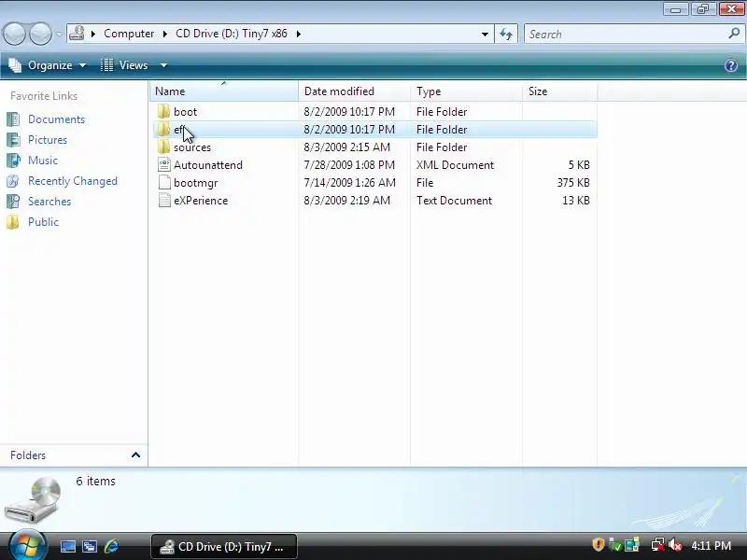Click the sources folder icon
The height and width of the screenshot is (560, 747).
164,147
